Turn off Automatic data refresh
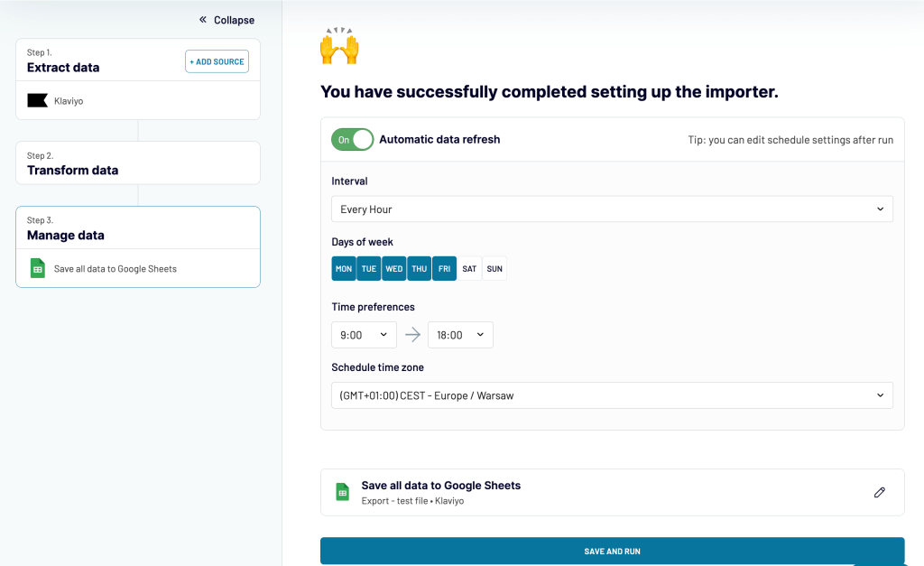924x566 pixels. click(x=352, y=139)
